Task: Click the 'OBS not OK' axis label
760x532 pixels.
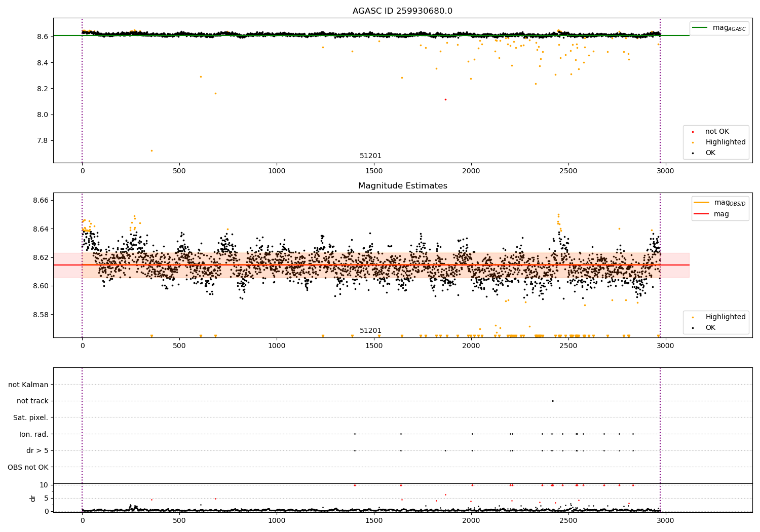Action: 28,468
